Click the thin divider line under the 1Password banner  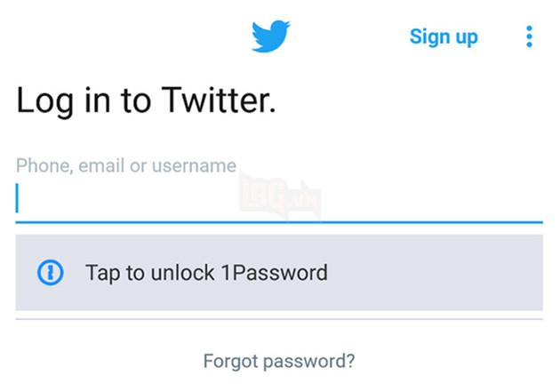(x=279, y=319)
